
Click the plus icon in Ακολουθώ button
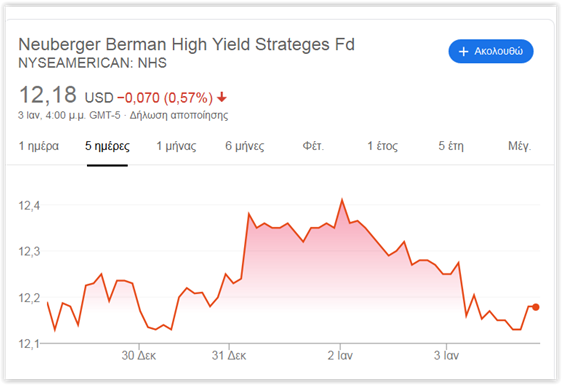pyautogui.click(x=463, y=52)
